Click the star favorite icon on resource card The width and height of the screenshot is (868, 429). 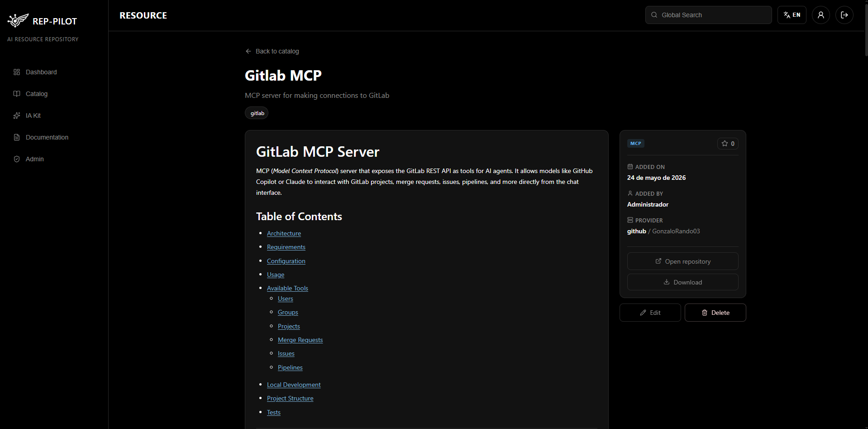tap(725, 144)
